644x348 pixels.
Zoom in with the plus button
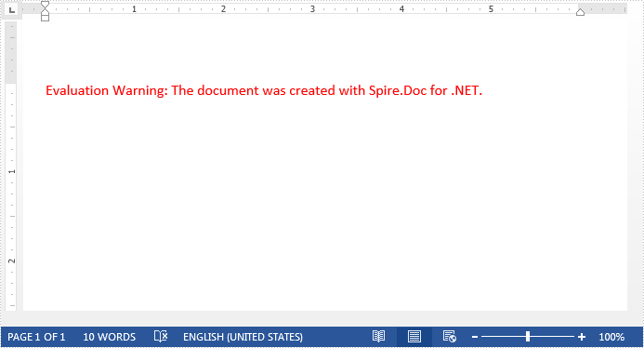point(582,337)
